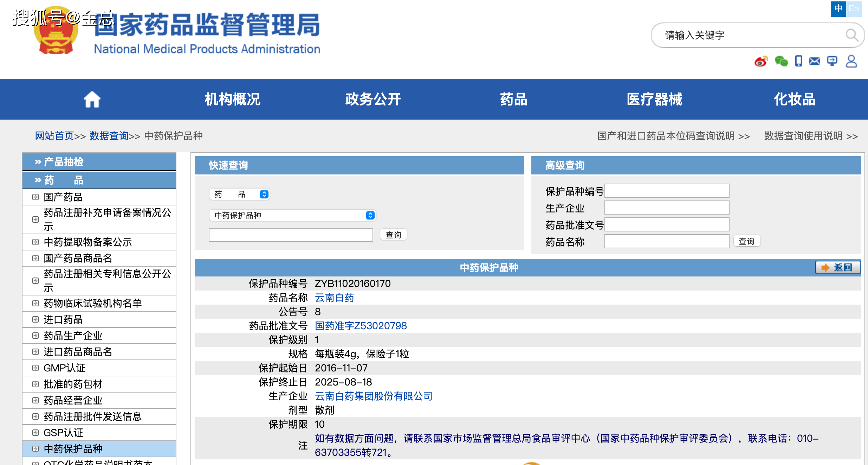Expand icon beside 中药提取物备案公示
868x465 pixels.
pos(35,242)
